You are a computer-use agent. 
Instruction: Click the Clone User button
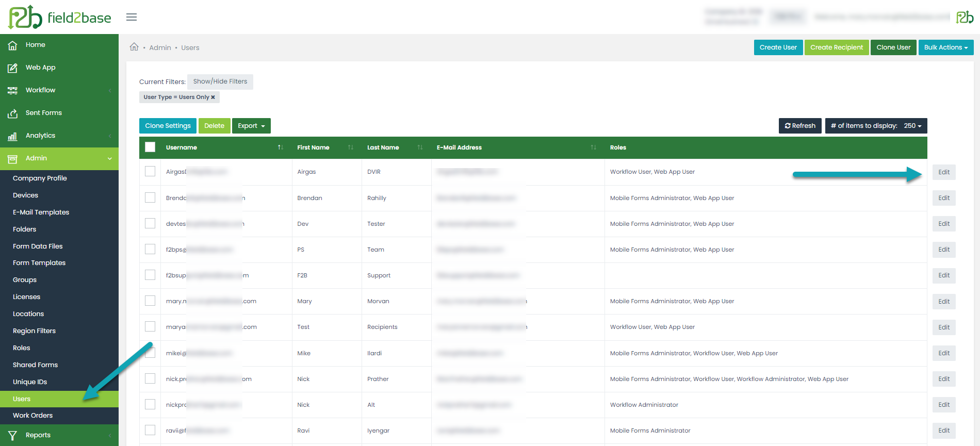coord(893,47)
